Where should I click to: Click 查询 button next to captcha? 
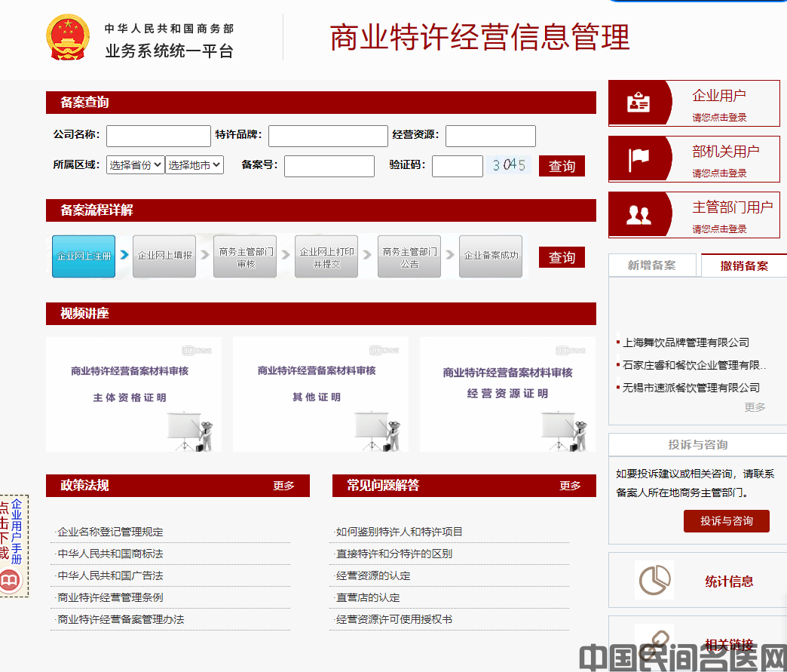(562, 166)
